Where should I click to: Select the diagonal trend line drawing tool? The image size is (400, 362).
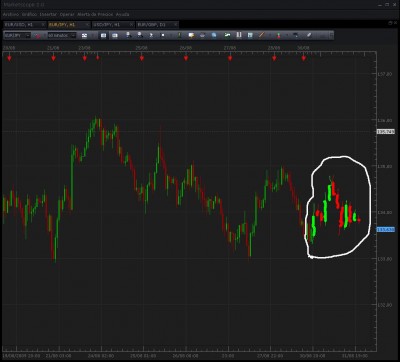pyautogui.click(x=262, y=35)
